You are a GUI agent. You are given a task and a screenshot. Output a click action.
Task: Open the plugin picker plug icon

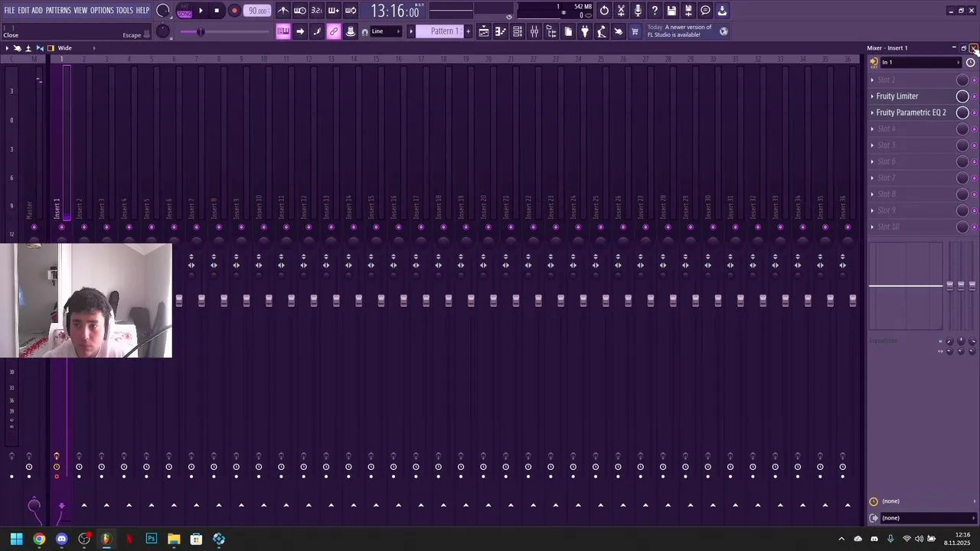(585, 31)
